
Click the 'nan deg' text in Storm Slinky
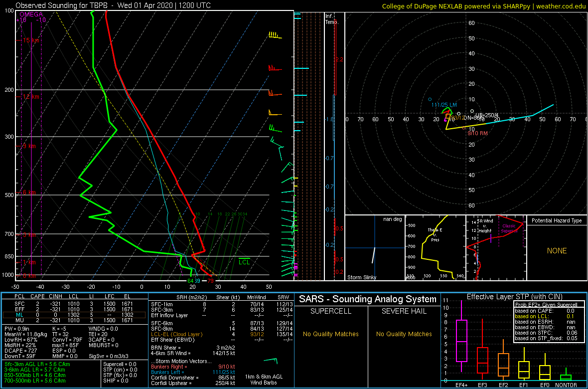392,219
